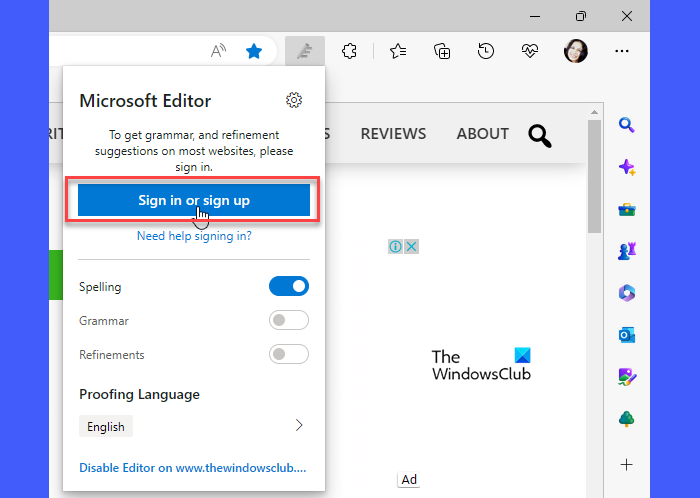Enable the Grammar toggle
Image resolution: width=700 pixels, height=498 pixels.
pos(289,320)
